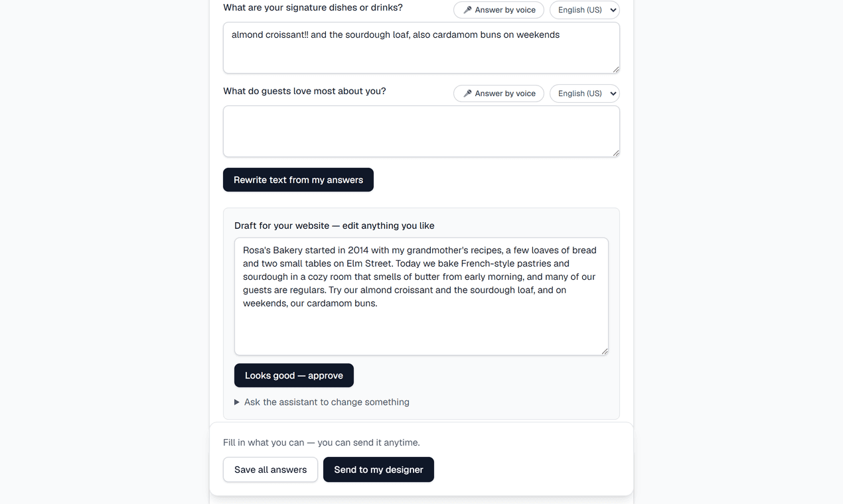Click the resize grip of the empty guests answer box
Viewport: 843px width, 504px height.
[615, 153]
